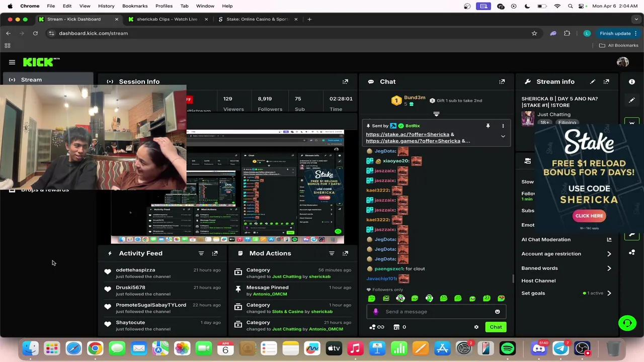Click the first green emote in quick row
644x362 pixels.
(372, 299)
